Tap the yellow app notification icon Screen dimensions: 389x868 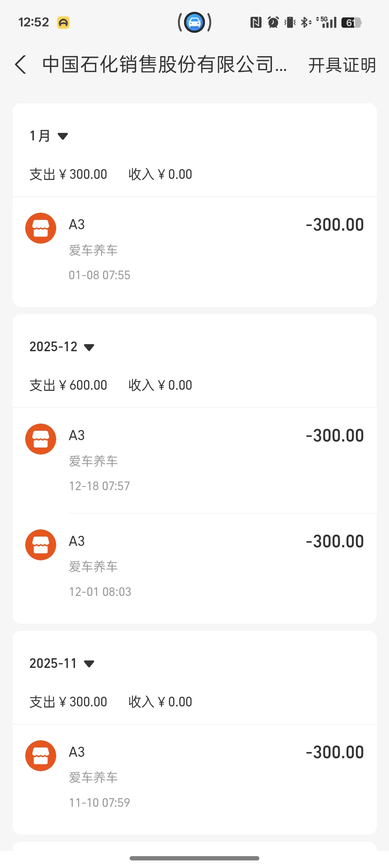63,23
